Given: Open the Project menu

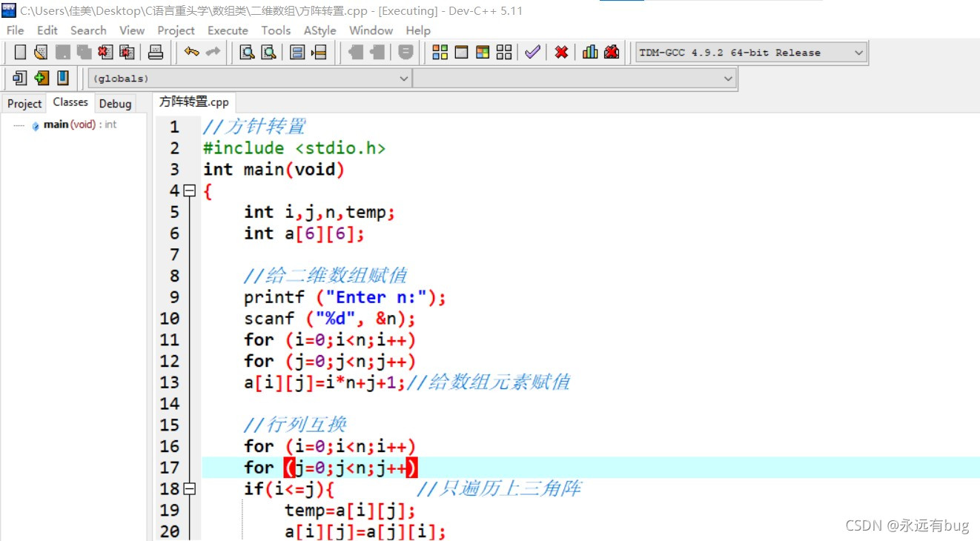Looking at the screenshot, I should (176, 30).
